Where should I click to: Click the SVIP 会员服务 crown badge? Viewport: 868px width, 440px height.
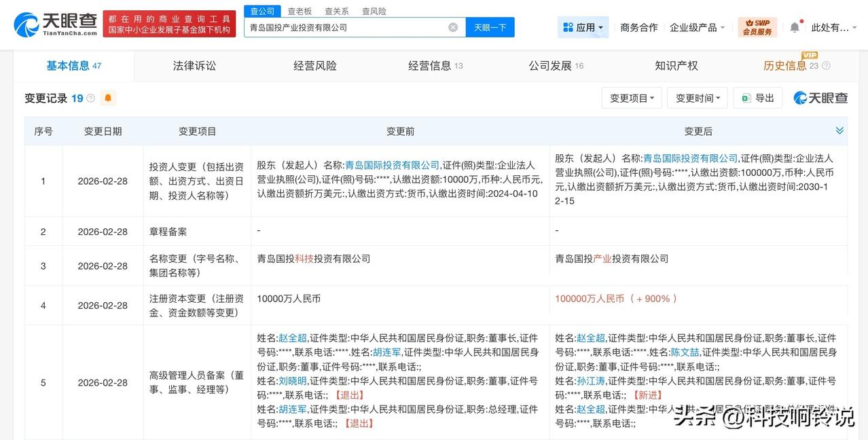click(757, 25)
